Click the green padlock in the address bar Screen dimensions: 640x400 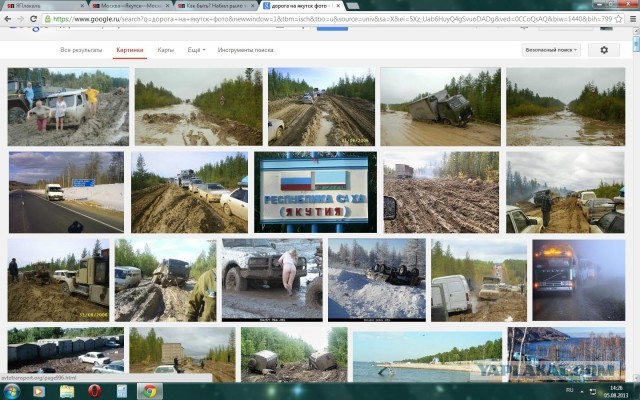click(x=48, y=19)
